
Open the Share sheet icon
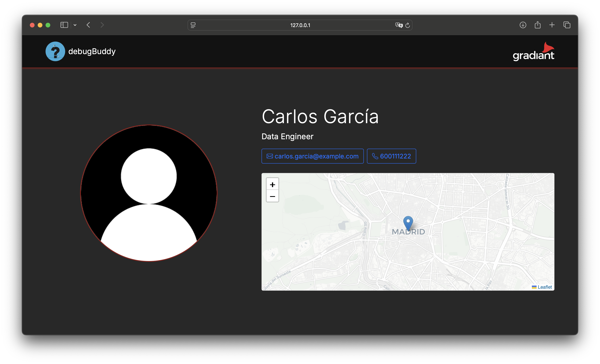538,25
